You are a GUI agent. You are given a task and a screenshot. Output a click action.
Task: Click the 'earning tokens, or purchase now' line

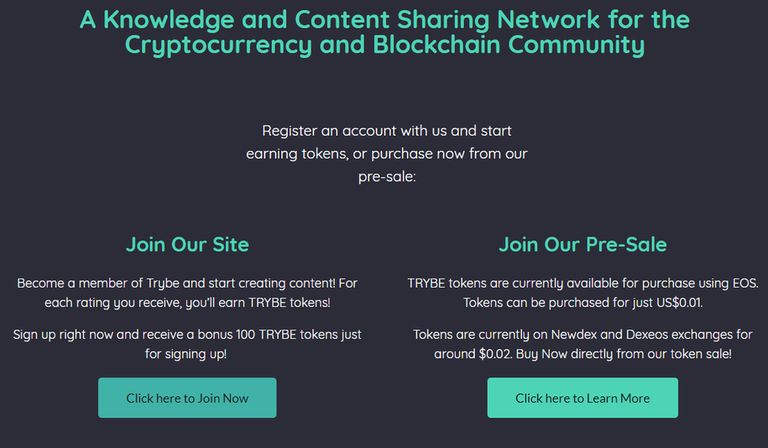click(x=386, y=153)
